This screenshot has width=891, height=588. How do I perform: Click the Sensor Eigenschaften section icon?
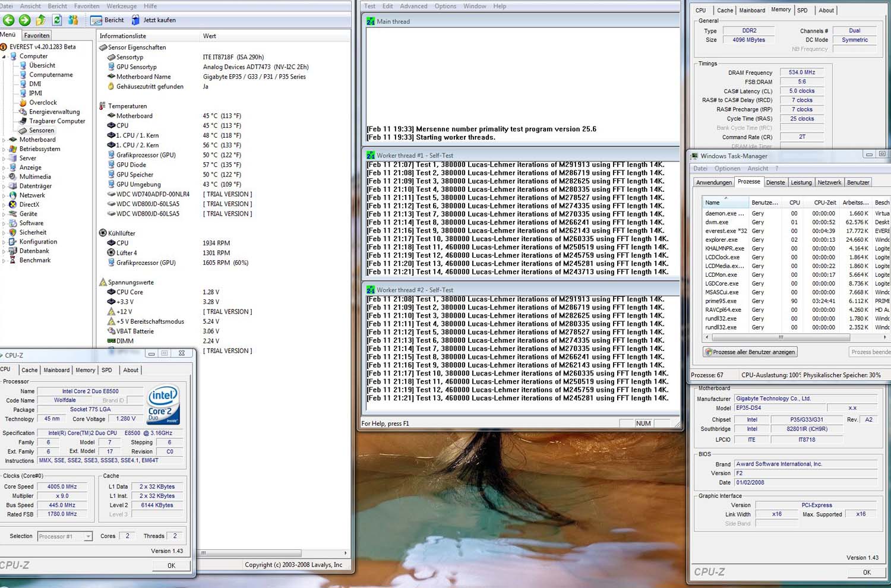tap(103, 47)
